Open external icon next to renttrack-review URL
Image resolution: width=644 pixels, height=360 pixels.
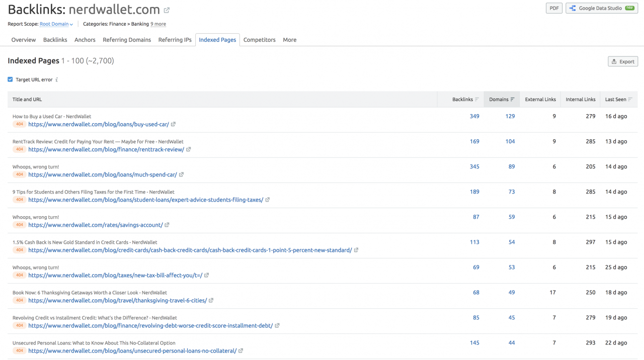(x=189, y=149)
